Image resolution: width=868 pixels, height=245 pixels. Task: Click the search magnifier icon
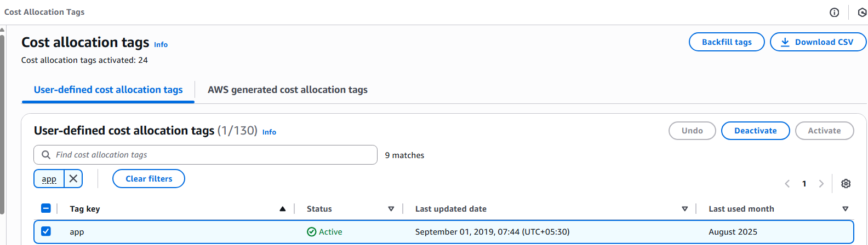point(46,155)
